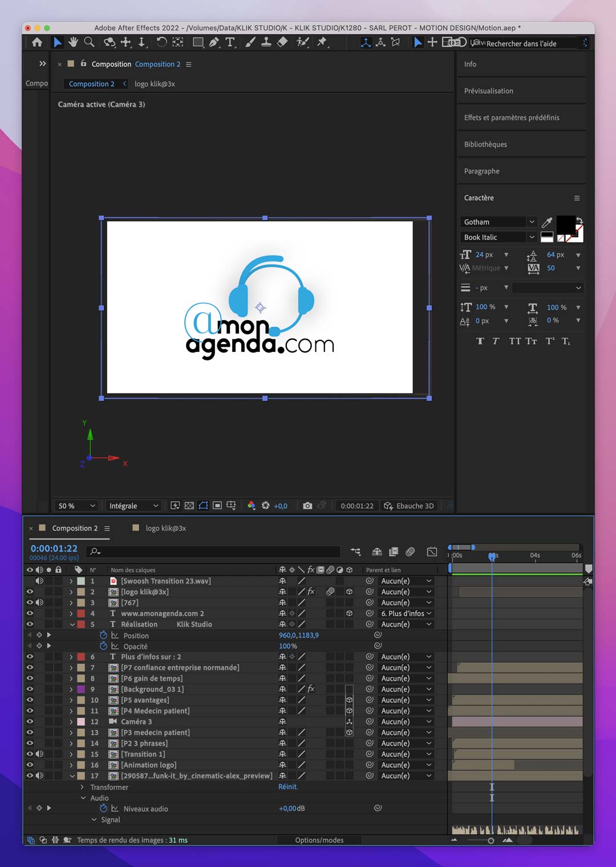Mute audio of the [767] layer
616x867 pixels.
coord(39,602)
